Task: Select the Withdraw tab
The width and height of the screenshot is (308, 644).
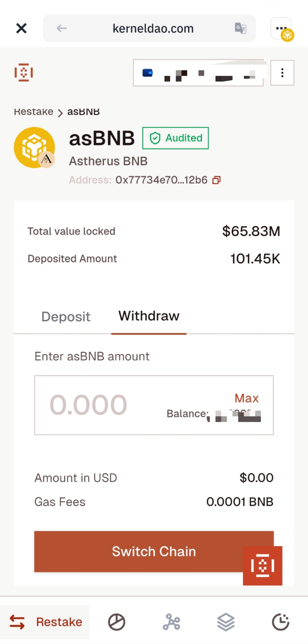Action: pyautogui.click(x=149, y=316)
